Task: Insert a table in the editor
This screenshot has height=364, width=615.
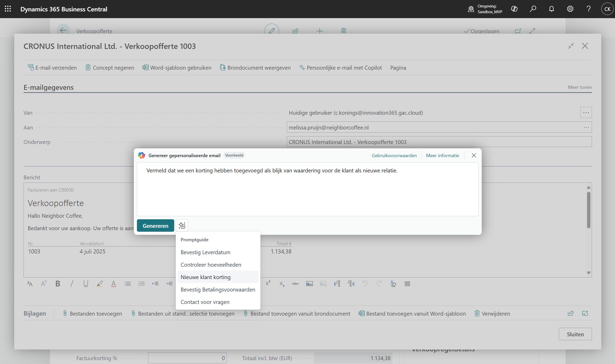Action: [x=407, y=284]
